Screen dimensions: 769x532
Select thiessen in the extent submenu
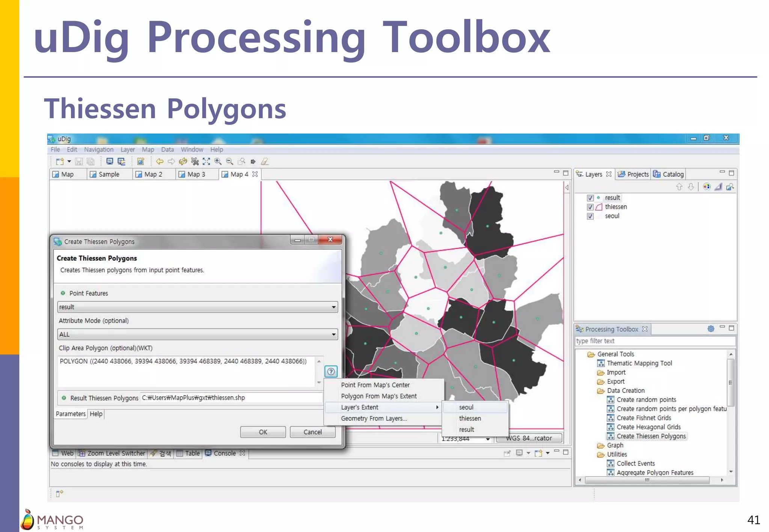475,418
